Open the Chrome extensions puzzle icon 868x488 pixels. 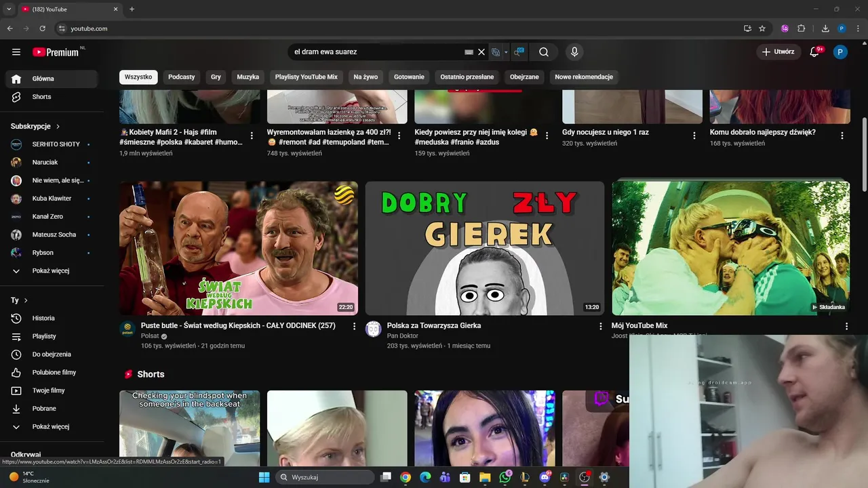click(801, 28)
